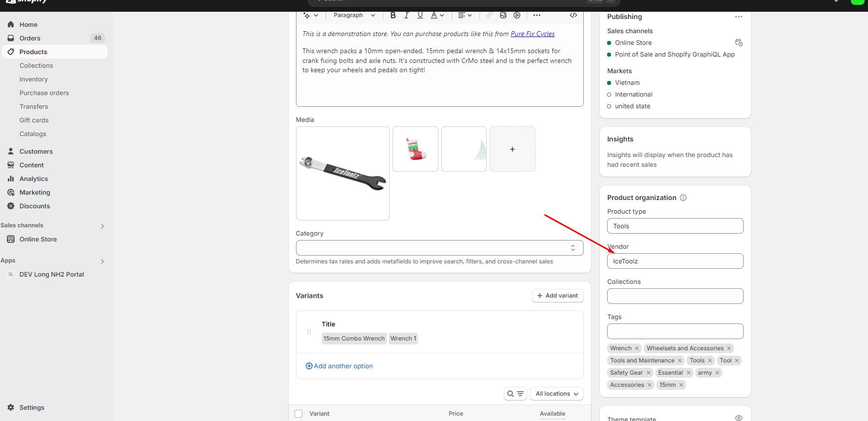This screenshot has width=868, height=421.
Task: Open Orders page from sidebar
Action: (30, 38)
